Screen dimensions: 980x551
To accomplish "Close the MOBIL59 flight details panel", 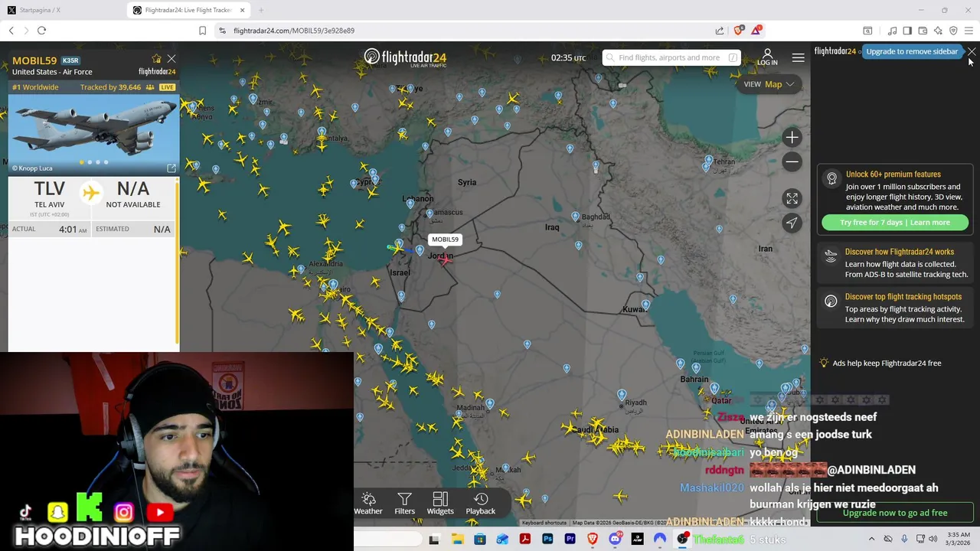I will pyautogui.click(x=171, y=59).
